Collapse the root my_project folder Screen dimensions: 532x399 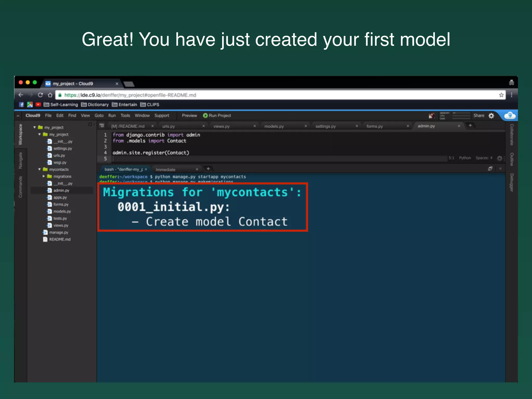tap(35, 127)
